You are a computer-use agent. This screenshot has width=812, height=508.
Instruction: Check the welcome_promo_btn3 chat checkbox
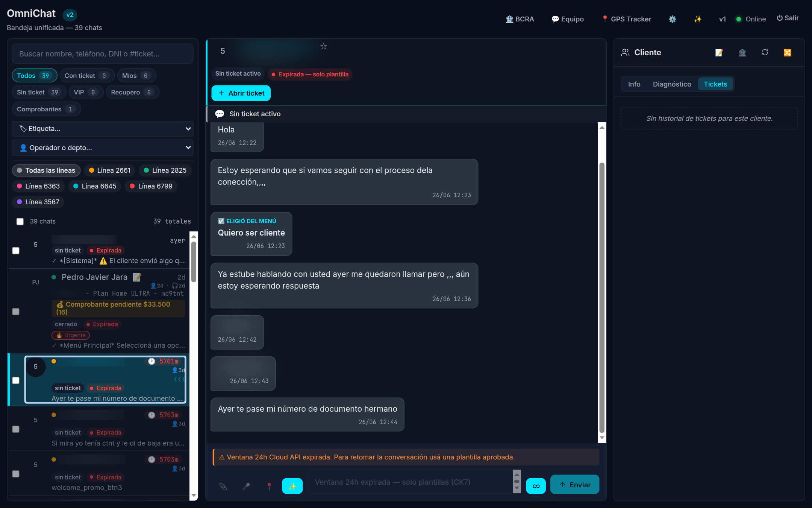click(x=16, y=474)
